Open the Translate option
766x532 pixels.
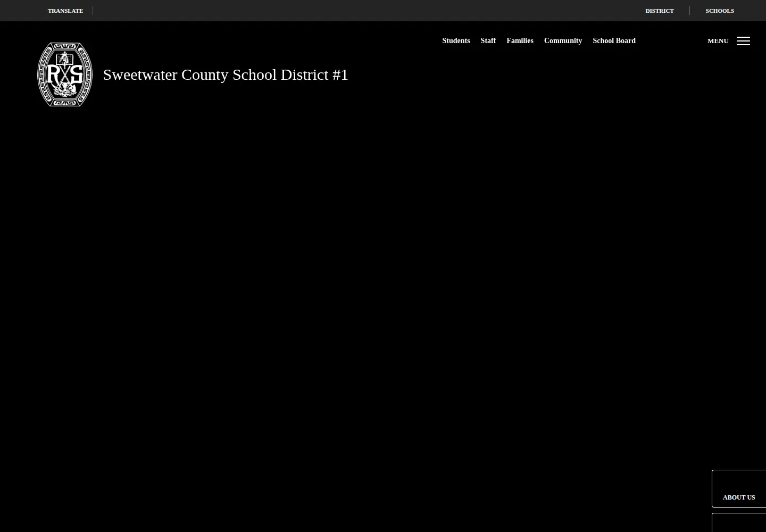(65, 11)
